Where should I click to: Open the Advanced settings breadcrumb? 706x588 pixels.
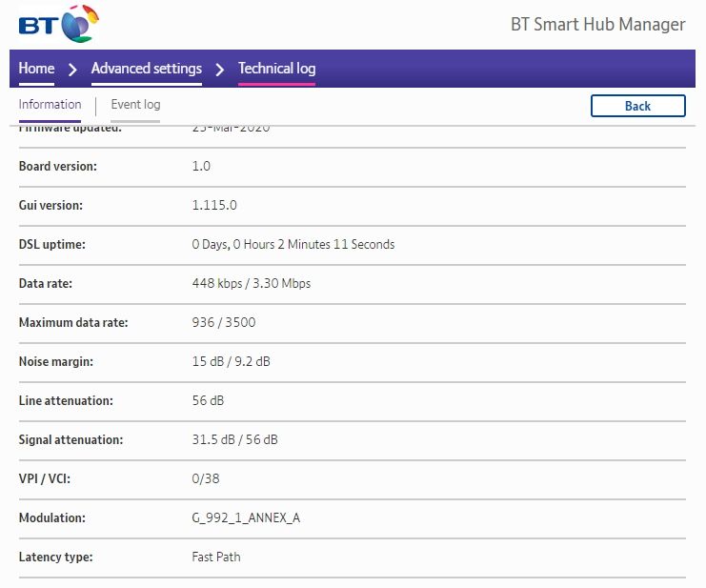pyautogui.click(x=146, y=69)
